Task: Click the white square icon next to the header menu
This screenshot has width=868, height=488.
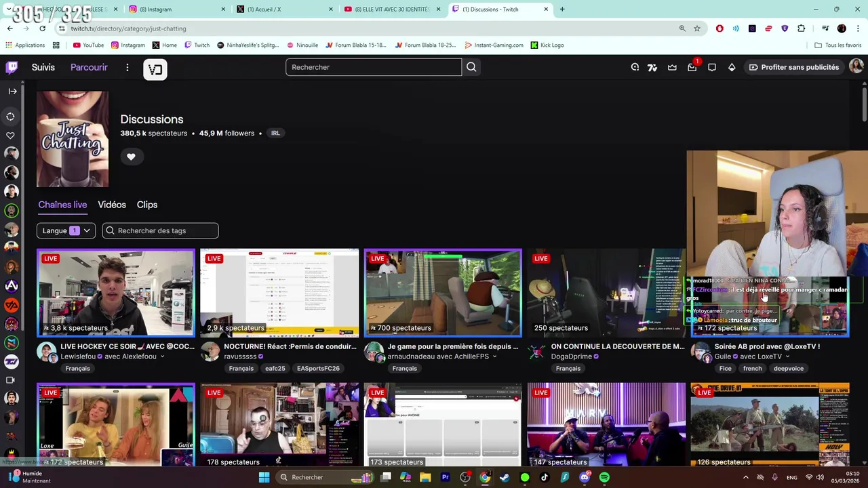Action: tap(155, 69)
